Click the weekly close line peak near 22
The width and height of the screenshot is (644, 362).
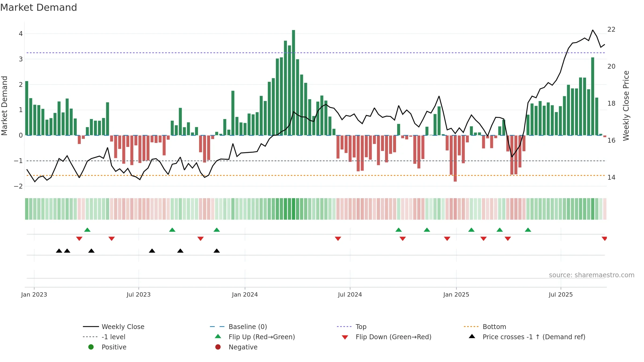pos(593,30)
